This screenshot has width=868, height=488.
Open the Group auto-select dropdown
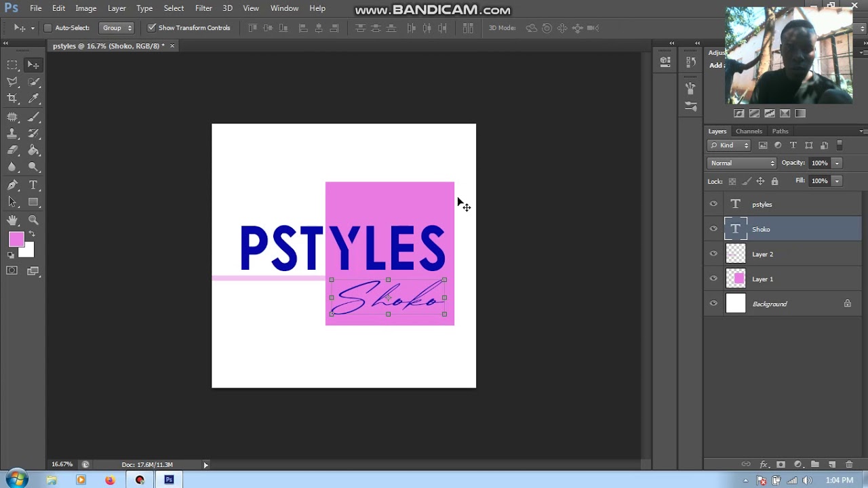116,28
